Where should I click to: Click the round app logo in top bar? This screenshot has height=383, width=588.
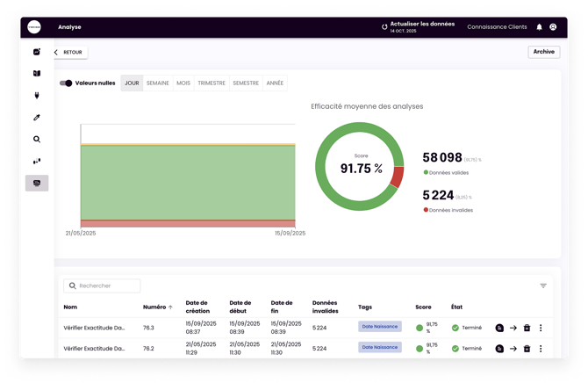pyautogui.click(x=34, y=27)
